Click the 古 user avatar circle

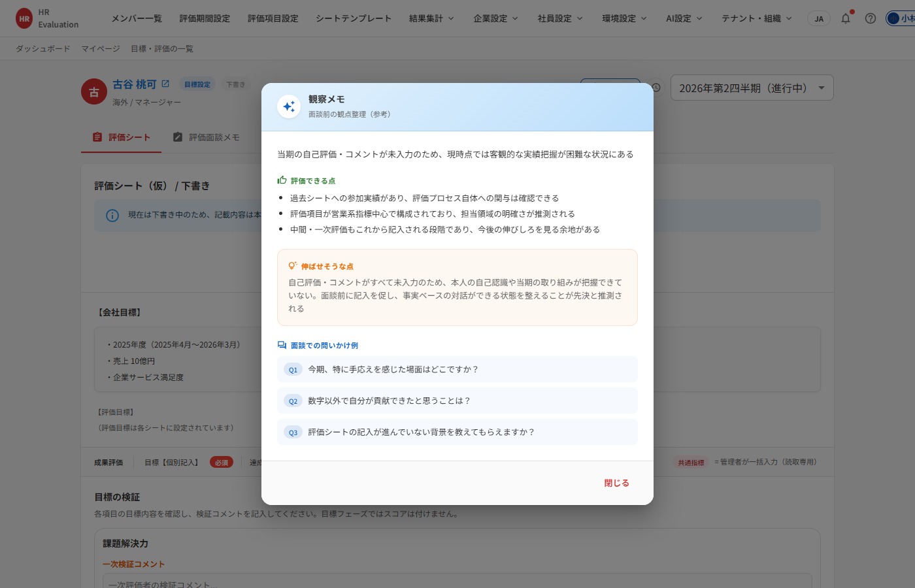[94, 92]
